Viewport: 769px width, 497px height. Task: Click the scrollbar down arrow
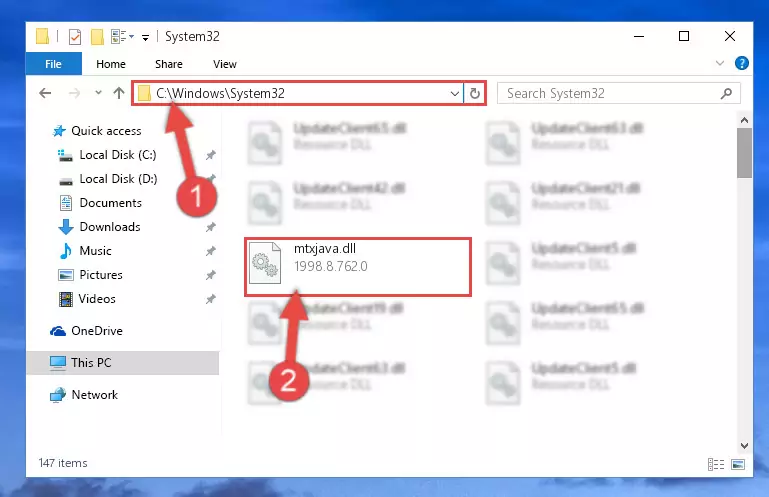click(x=744, y=445)
